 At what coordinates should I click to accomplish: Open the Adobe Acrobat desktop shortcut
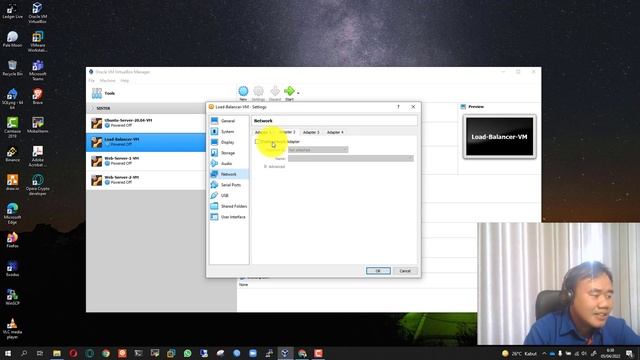click(x=38, y=156)
